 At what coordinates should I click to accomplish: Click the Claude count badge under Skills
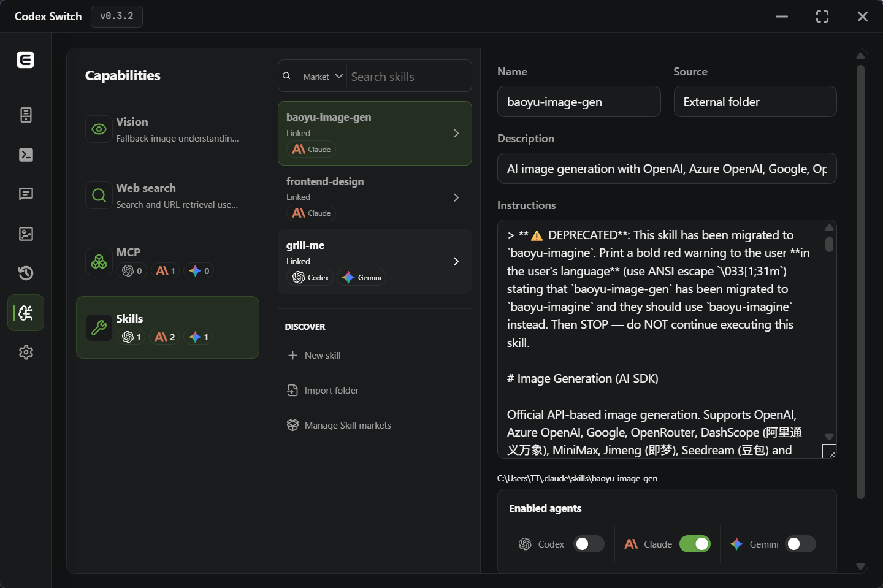(165, 337)
